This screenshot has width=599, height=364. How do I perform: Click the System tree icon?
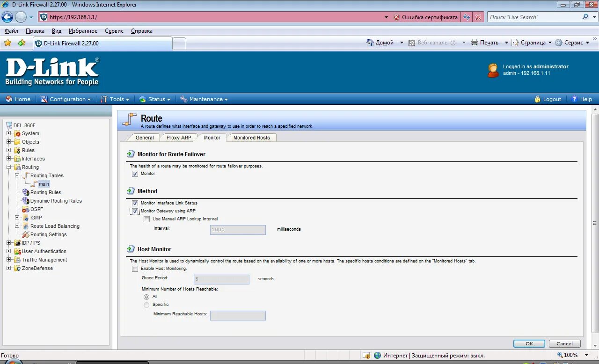17,133
